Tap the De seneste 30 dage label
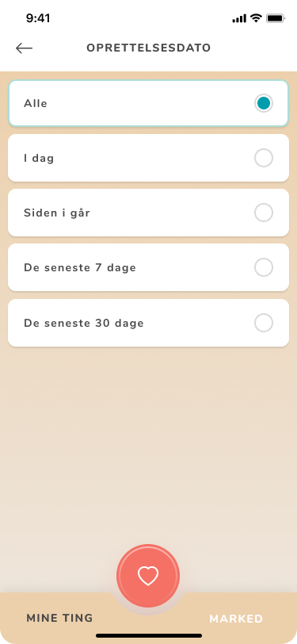This screenshot has width=297, height=644. pyautogui.click(x=84, y=324)
